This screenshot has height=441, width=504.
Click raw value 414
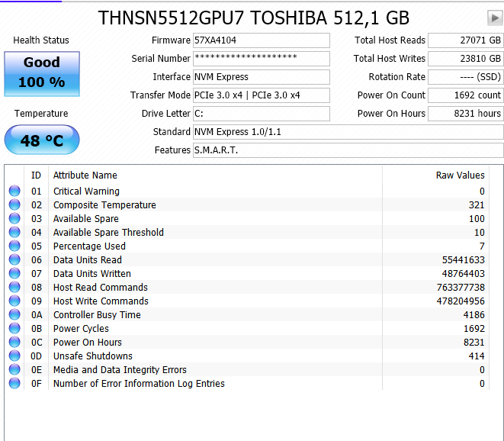477,356
